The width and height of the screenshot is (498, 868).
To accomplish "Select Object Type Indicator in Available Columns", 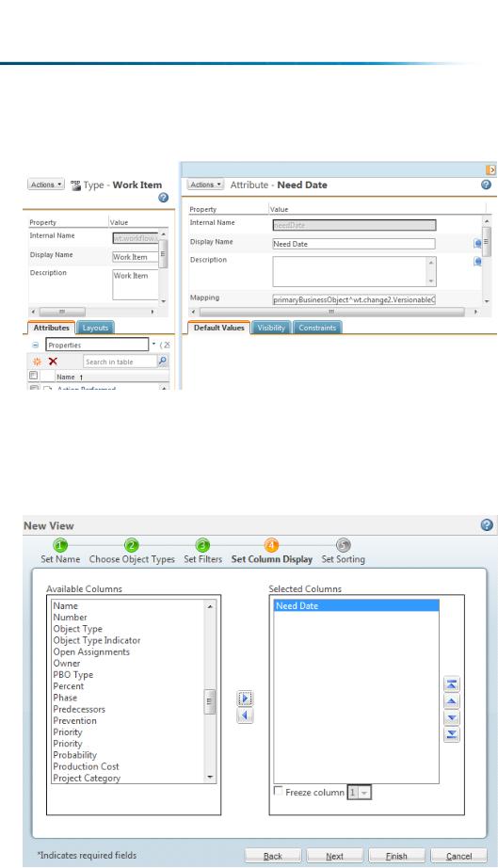I will [97, 640].
